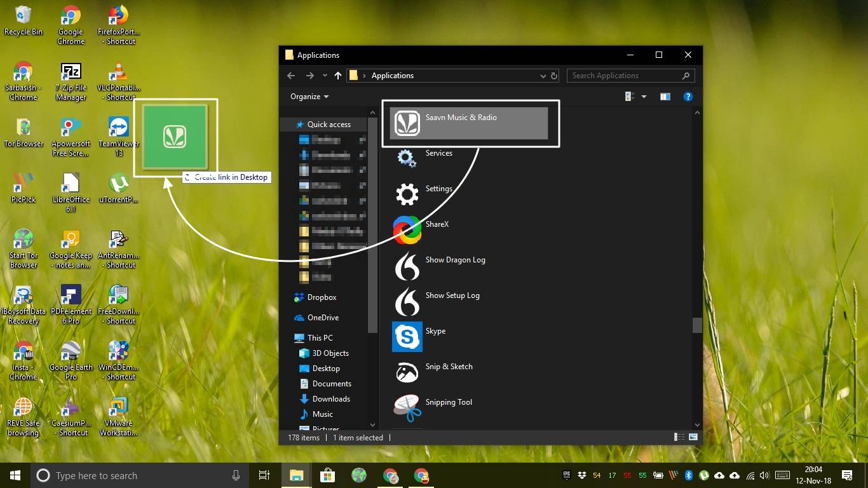
Task: Click the Recycle Bin desktop icon
Action: pyautogui.click(x=24, y=21)
